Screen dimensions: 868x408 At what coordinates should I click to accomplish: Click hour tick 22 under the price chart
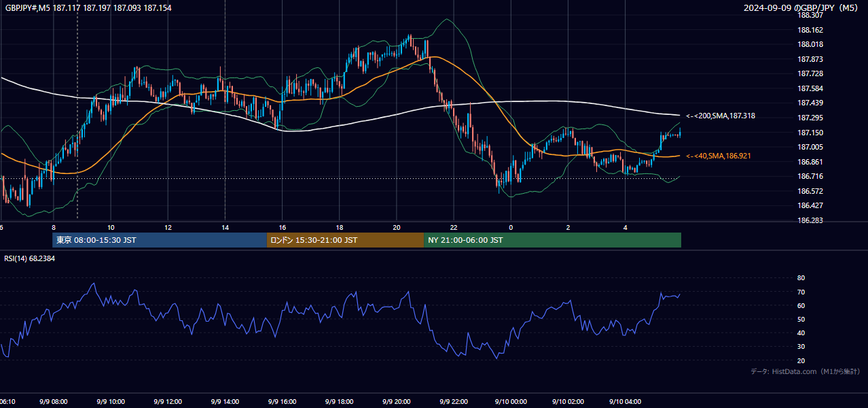[454, 228]
